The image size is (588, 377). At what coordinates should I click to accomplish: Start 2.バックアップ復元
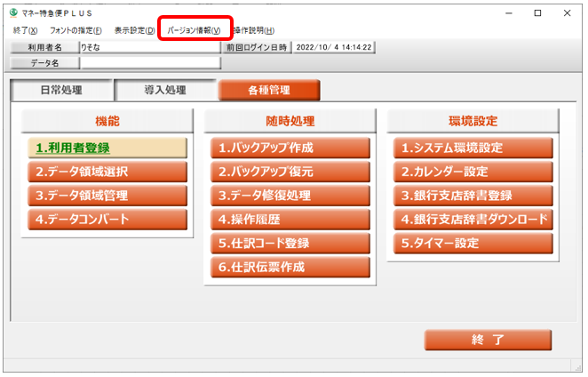click(x=290, y=172)
